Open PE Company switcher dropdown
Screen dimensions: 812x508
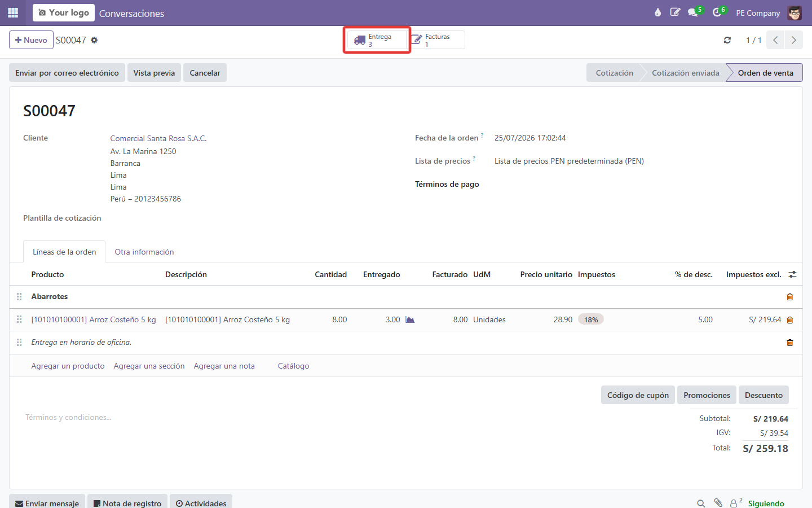tap(758, 13)
